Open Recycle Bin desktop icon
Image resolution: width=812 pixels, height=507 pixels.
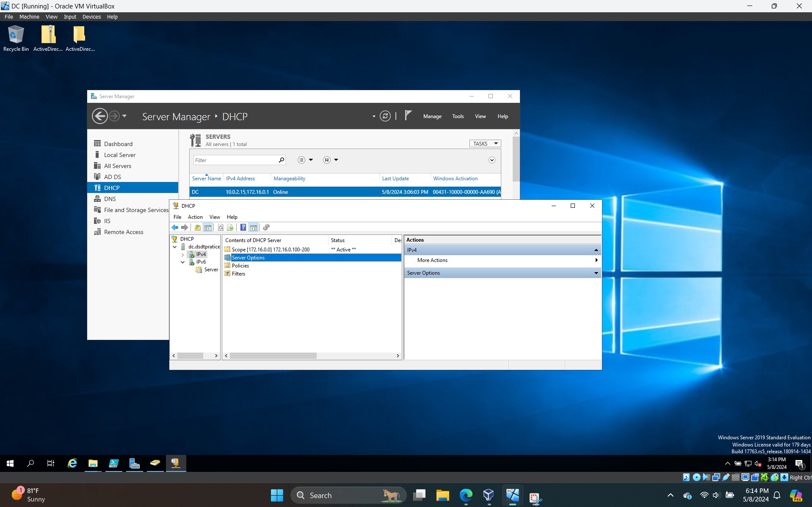16,38
